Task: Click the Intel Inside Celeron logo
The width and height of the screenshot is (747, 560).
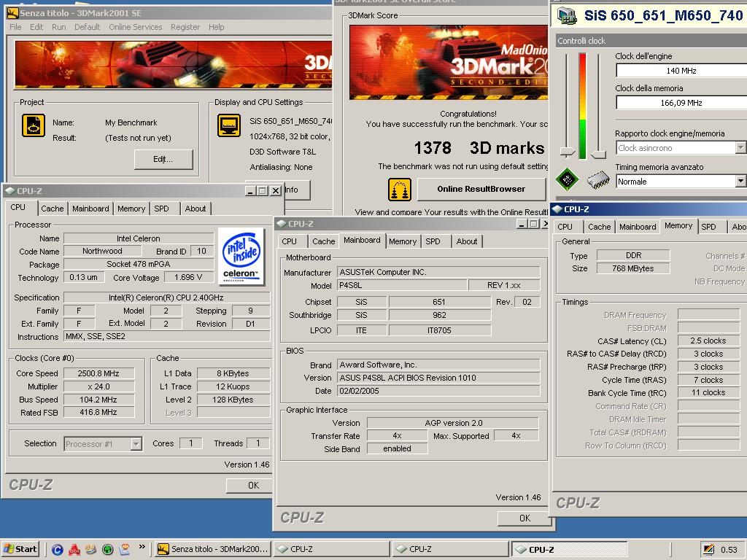Action: (x=241, y=256)
